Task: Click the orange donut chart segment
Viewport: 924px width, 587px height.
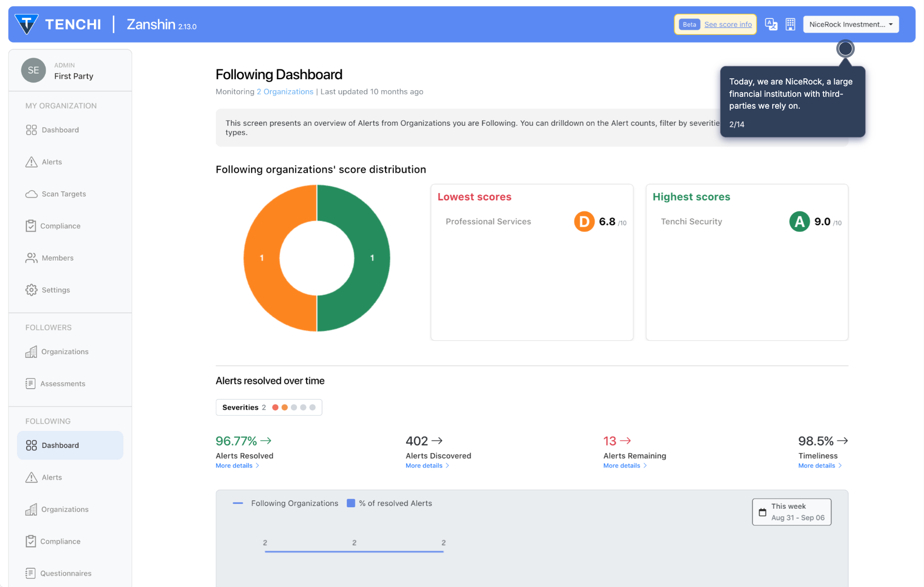Action: click(x=262, y=258)
